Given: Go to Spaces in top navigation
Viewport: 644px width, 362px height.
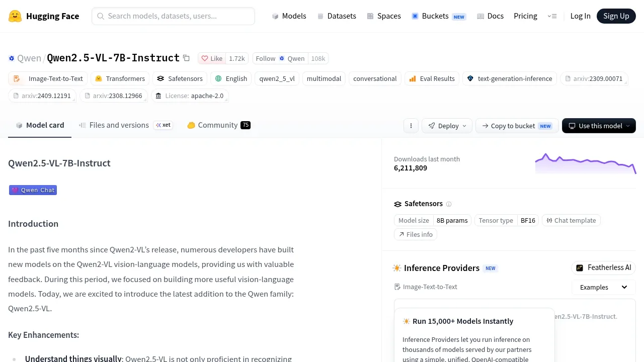Looking at the screenshot, I should pos(384,16).
